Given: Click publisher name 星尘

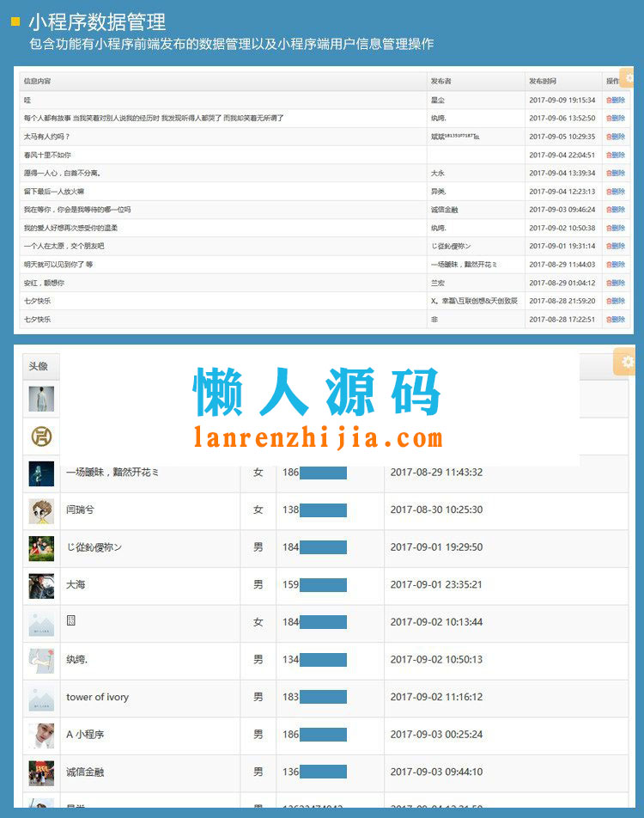Looking at the screenshot, I should tap(438, 101).
